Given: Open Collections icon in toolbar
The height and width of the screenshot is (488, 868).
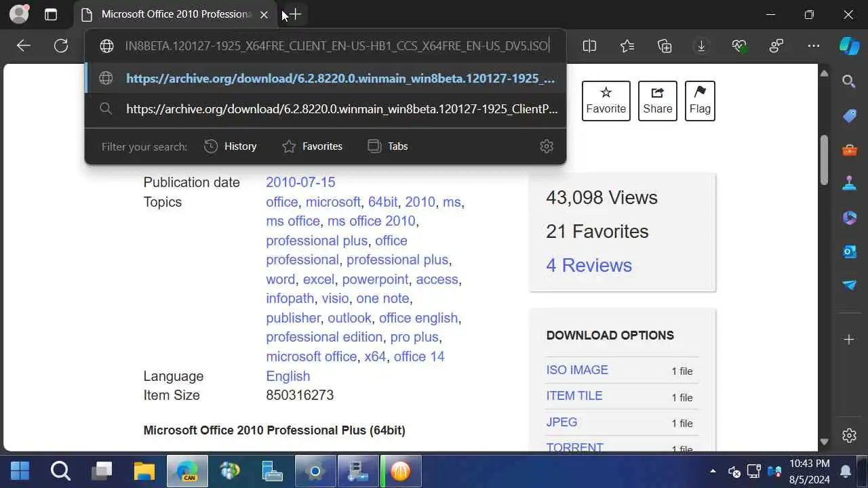Looking at the screenshot, I should [665, 46].
